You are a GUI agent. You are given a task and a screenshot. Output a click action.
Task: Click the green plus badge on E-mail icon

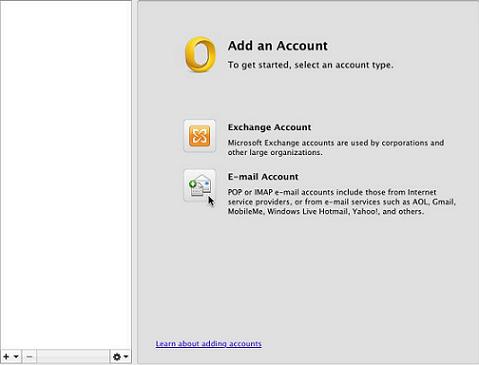click(x=192, y=184)
